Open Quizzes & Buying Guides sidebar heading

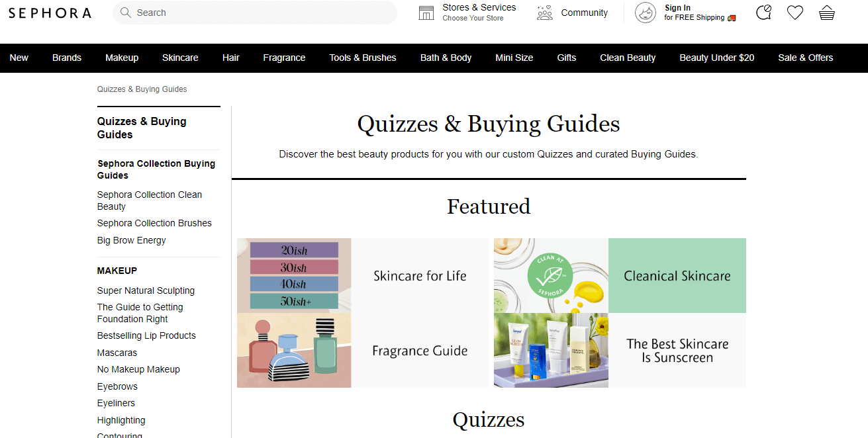click(x=142, y=128)
